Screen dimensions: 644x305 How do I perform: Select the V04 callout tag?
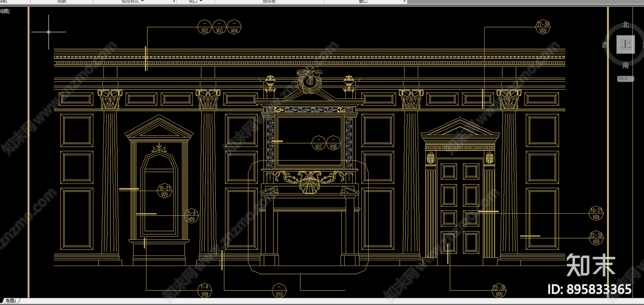coord(234,27)
